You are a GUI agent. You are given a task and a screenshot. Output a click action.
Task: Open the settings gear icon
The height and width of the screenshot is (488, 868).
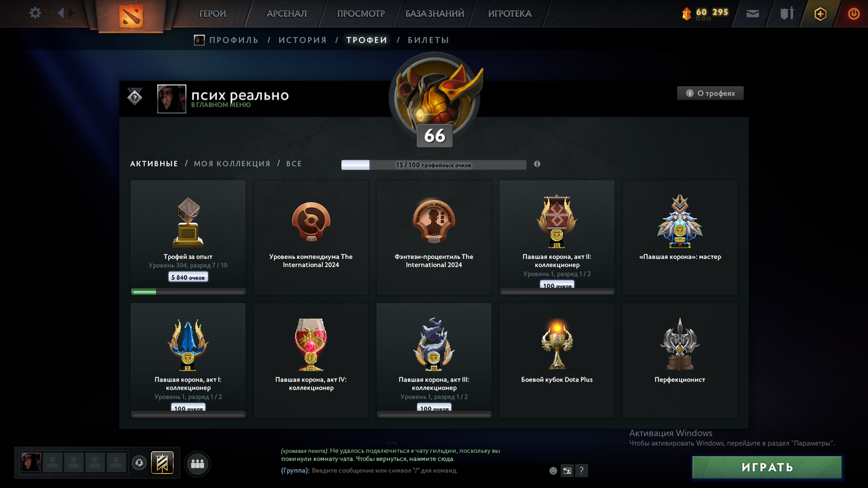tap(35, 13)
